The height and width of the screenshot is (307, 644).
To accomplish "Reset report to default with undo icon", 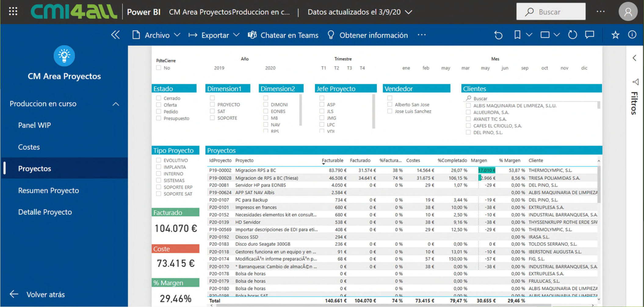I will (x=498, y=35).
